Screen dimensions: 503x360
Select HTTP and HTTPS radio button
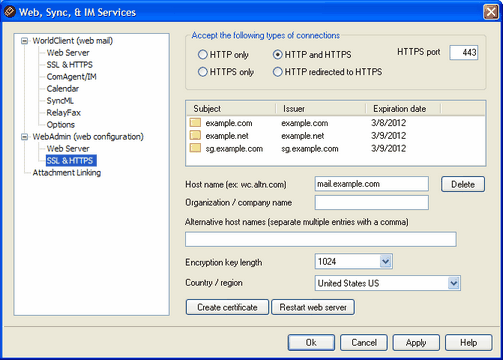(x=278, y=54)
